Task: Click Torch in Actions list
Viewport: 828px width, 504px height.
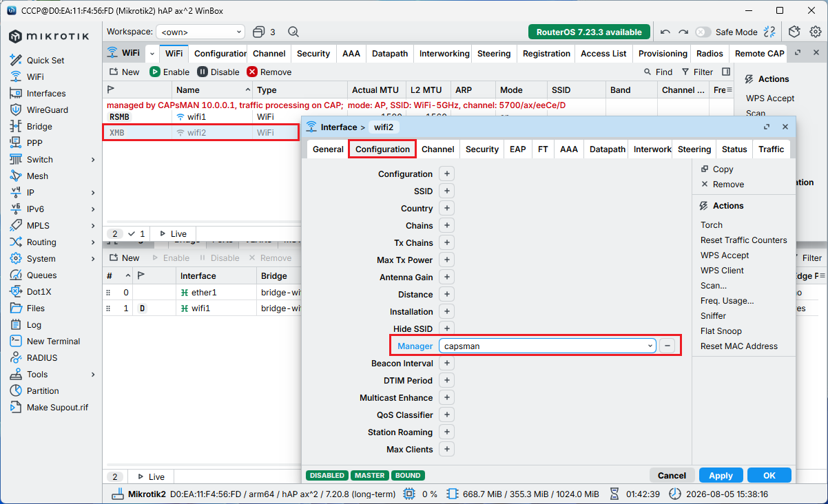Action: tap(712, 224)
